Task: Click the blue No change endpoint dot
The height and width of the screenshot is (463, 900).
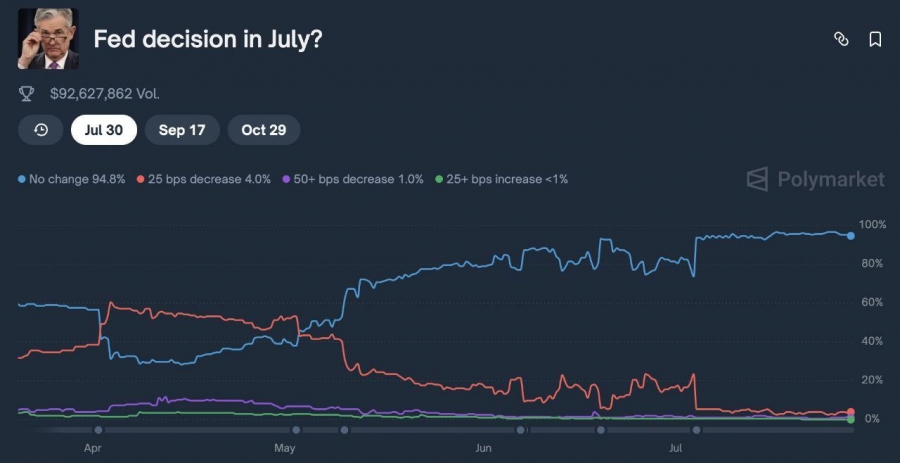Action: 851,236
